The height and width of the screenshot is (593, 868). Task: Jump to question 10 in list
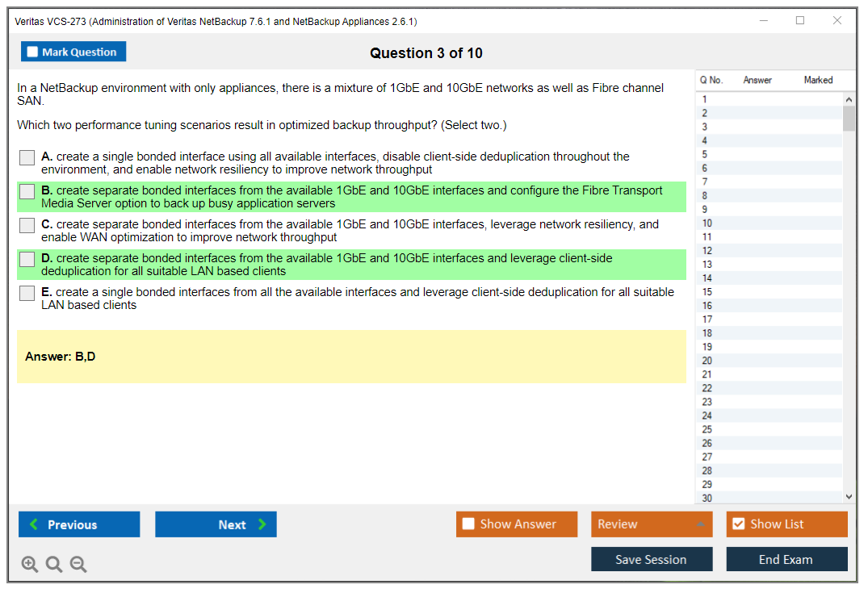[707, 223]
